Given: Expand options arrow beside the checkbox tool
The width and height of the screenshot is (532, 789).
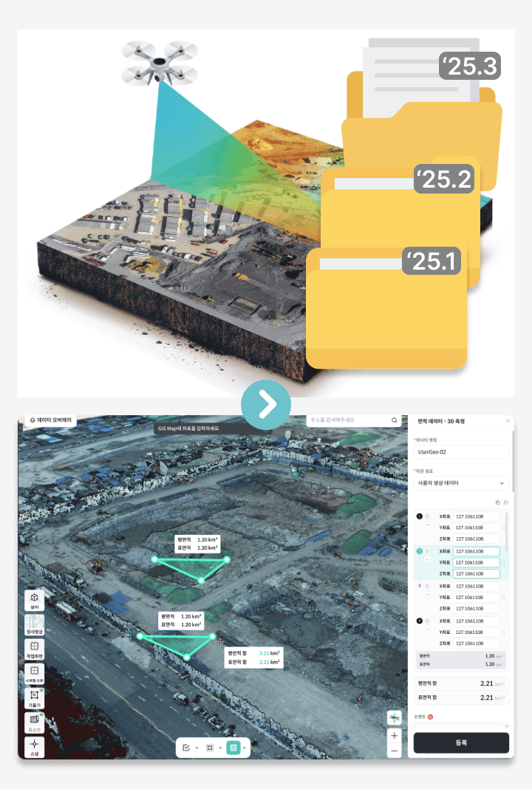Looking at the screenshot, I should (x=197, y=748).
